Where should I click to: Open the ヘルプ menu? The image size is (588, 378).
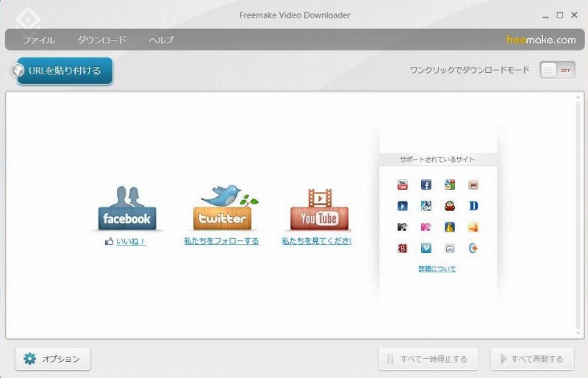[x=161, y=40]
